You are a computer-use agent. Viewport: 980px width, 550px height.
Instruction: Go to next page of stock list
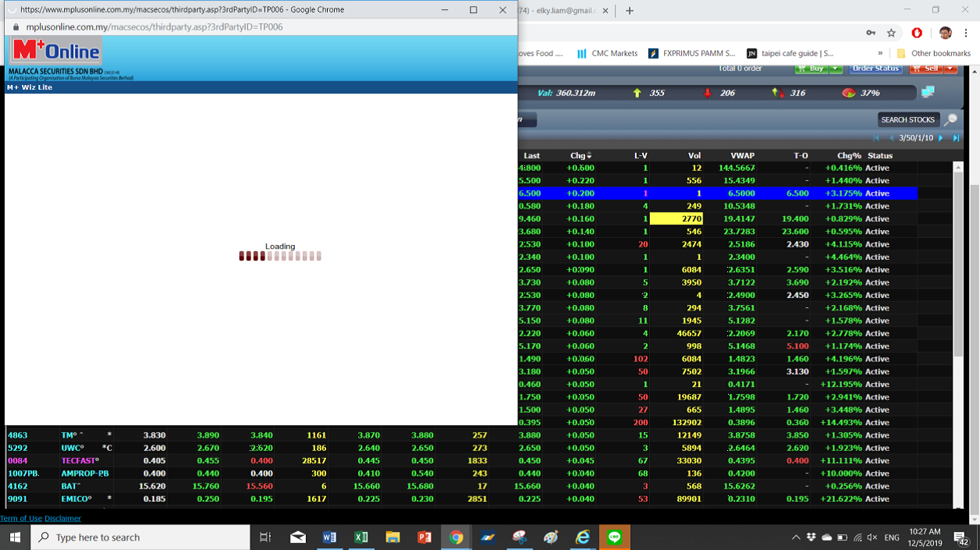(941, 138)
